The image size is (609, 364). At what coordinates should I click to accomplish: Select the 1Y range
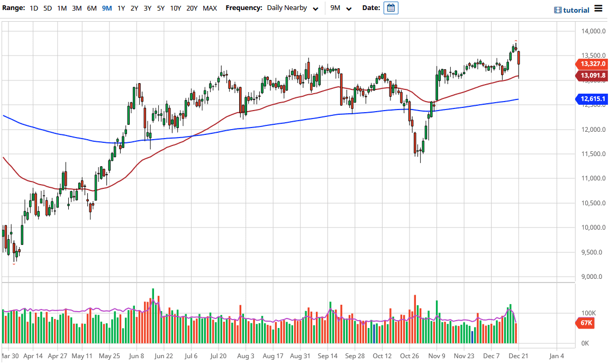[121, 8]
